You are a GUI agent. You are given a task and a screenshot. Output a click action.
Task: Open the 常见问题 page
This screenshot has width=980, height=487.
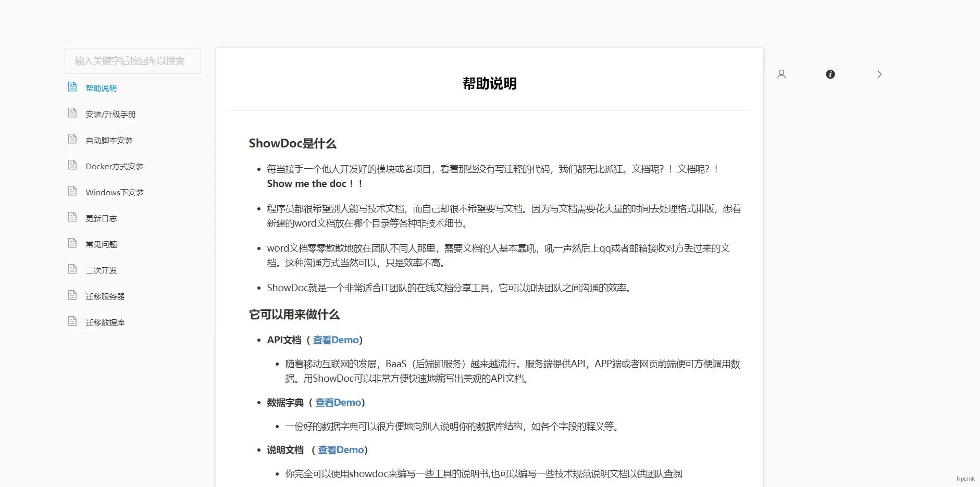coord(101,244)
